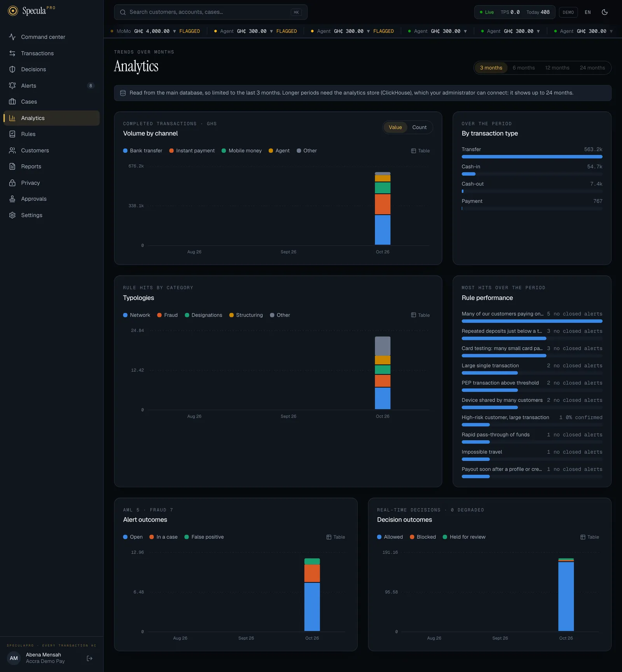The height and width of the screenshot is (672, 622).
Task: Click the sign-out icon beside Abena Mensah
Action: point(90,658)
